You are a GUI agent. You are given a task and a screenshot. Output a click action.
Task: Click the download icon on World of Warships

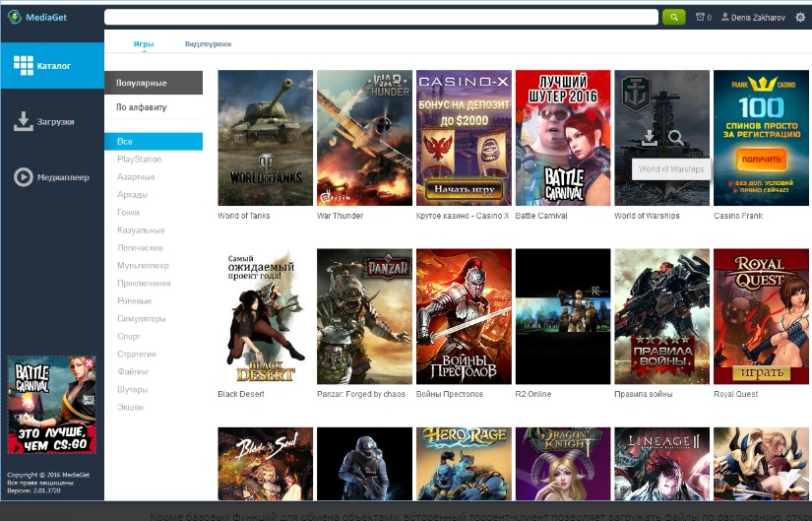point(649,138)
